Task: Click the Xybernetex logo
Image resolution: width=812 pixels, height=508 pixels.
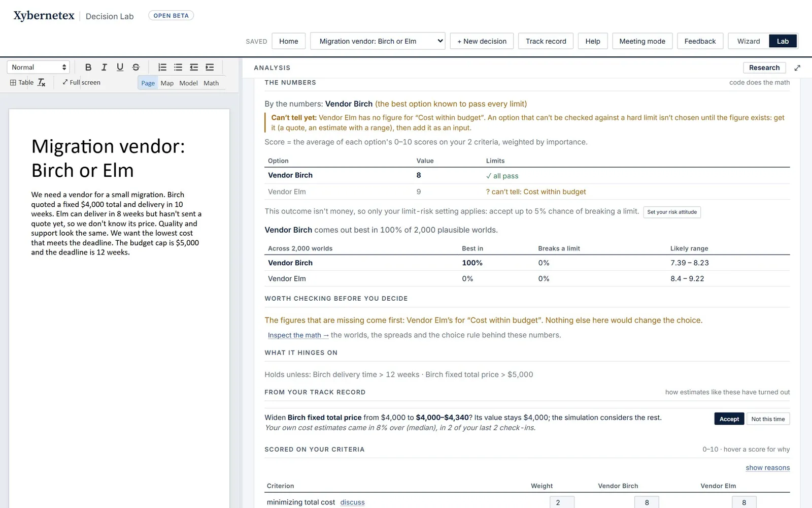Action: click(x=44, y=16)
